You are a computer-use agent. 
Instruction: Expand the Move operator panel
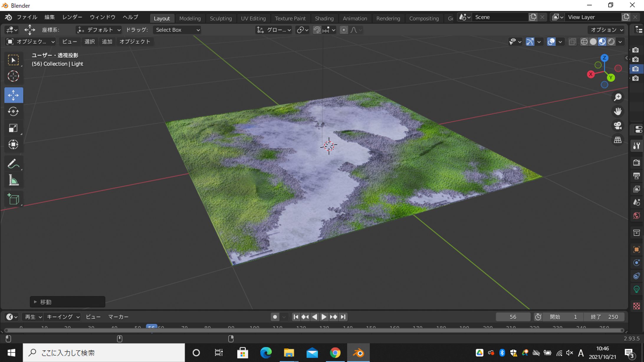[x=68, y=302]
